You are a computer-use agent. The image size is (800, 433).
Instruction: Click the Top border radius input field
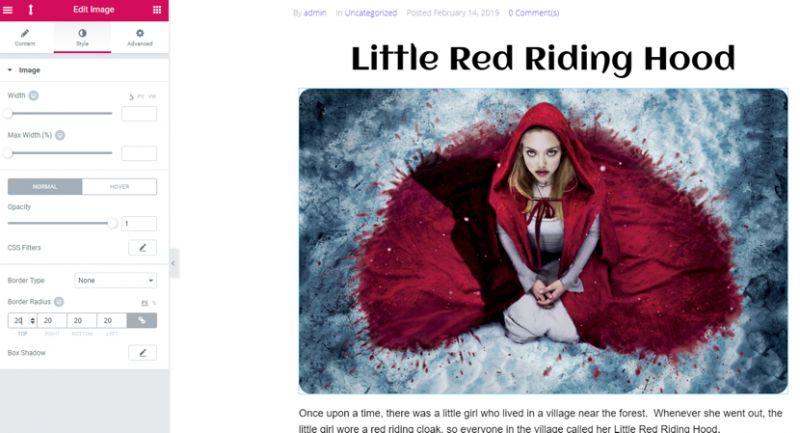22,320
